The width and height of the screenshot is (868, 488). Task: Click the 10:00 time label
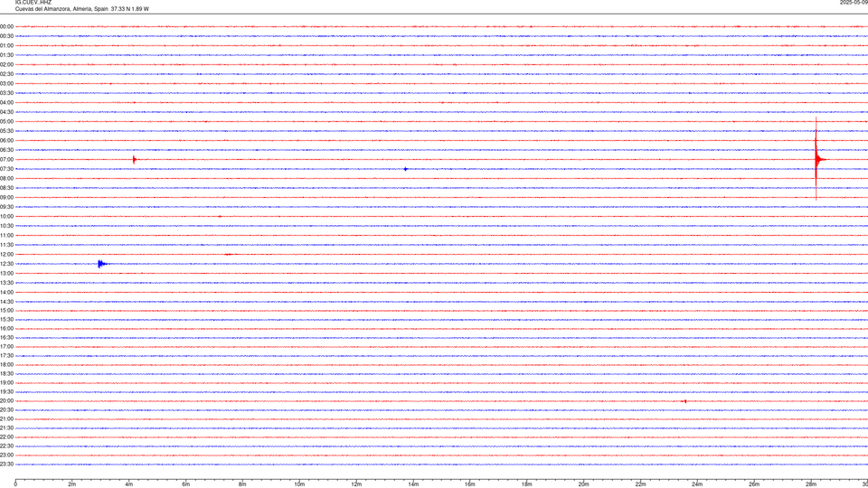6,216
